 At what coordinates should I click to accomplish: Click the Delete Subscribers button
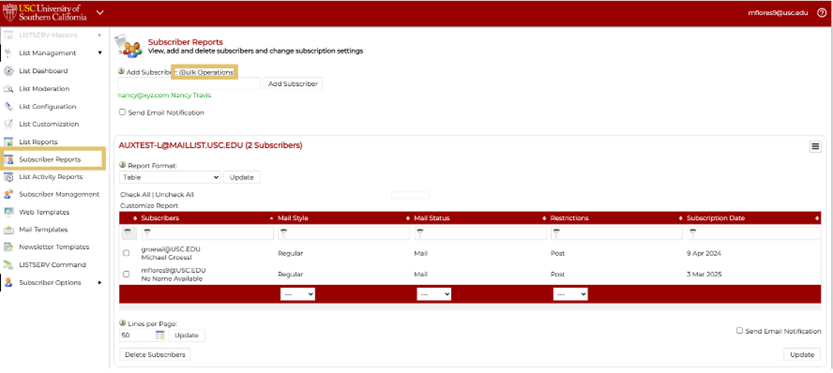155,354
